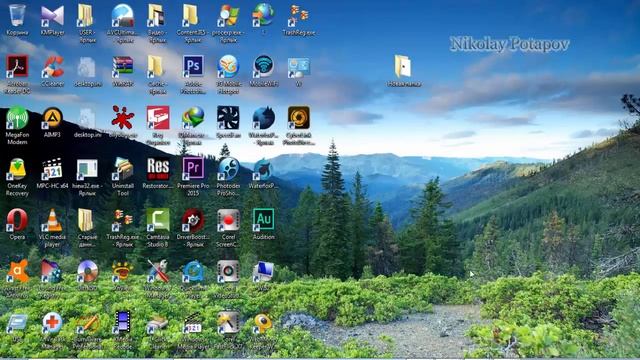Select the red splat icon shortcut
The height and width of the screenshot is (360, 640).
pyautogui.click(x=122, y=118)
